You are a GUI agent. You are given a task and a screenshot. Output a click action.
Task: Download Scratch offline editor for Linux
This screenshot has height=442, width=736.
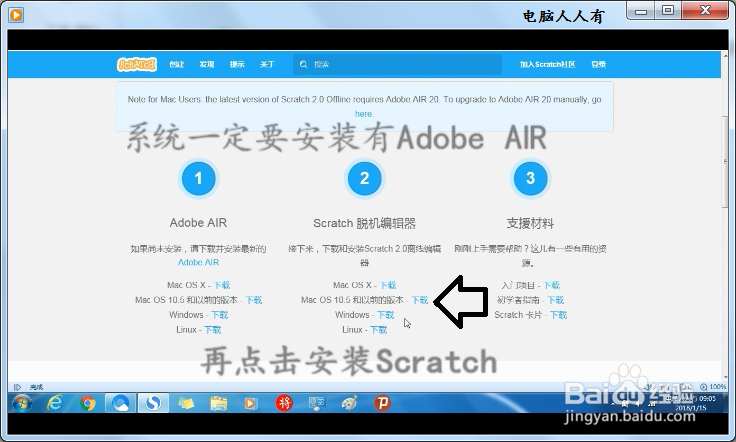[x=378, y=330]
